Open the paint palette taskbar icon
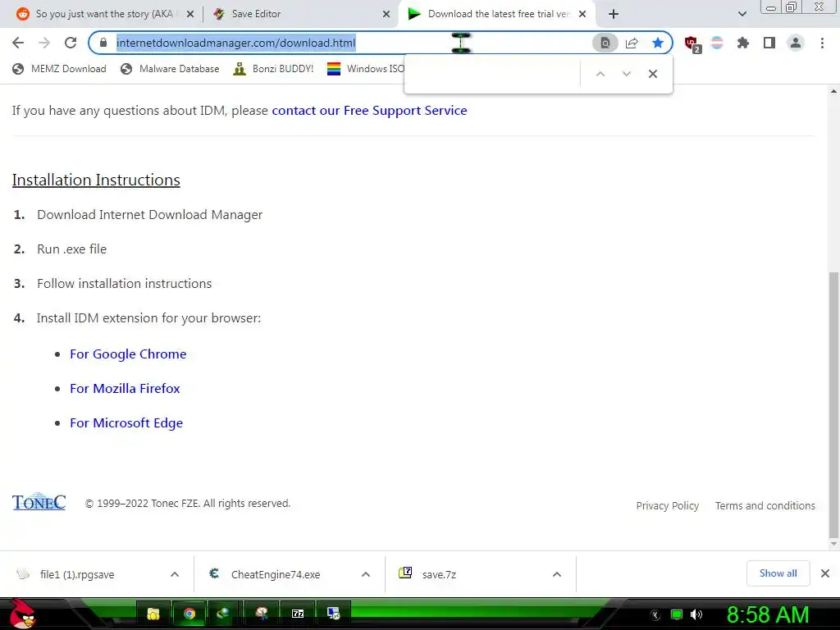Screen dimensions: 840x630 262,614
